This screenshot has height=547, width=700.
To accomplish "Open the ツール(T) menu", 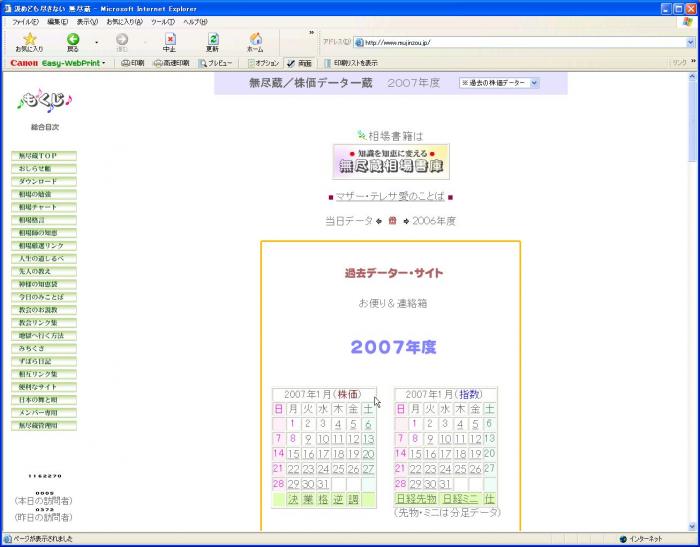I will 162,21.
